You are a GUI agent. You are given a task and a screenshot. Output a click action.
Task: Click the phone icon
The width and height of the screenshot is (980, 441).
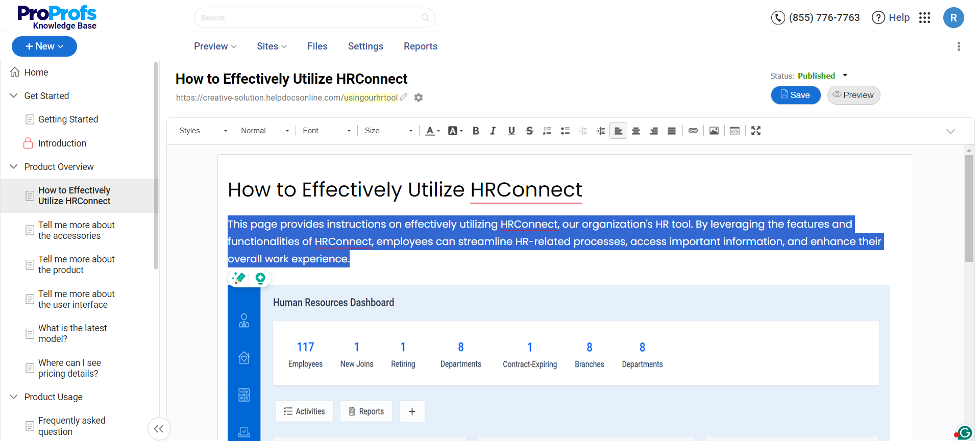(778, 18)
